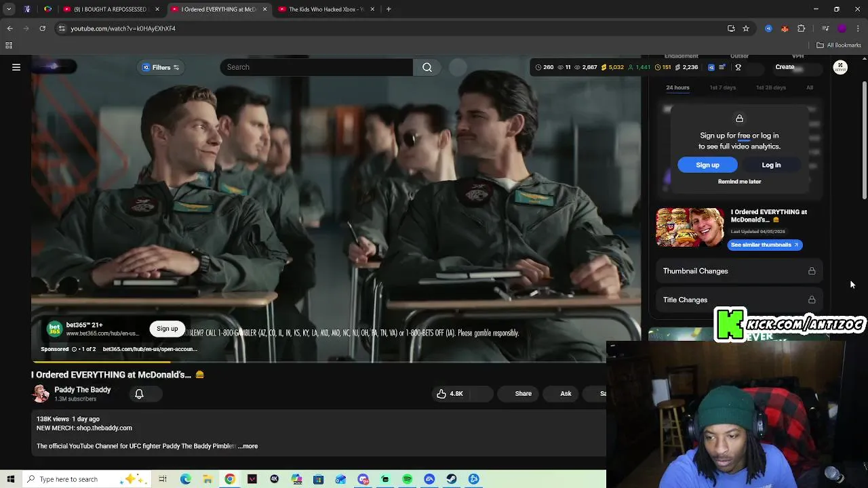Open Microsoft Edge from the taskbar
868x488 pixels.
coord(186,479)
